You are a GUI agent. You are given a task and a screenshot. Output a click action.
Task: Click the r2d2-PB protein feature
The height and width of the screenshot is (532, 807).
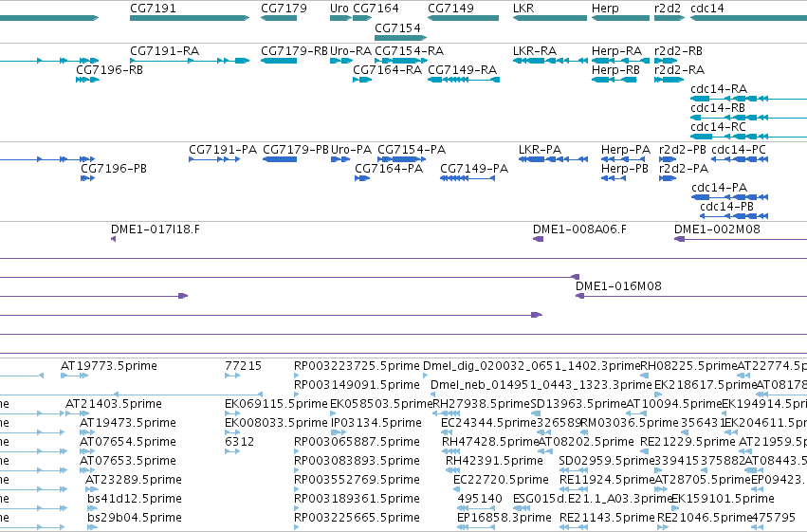pos(668,159)
